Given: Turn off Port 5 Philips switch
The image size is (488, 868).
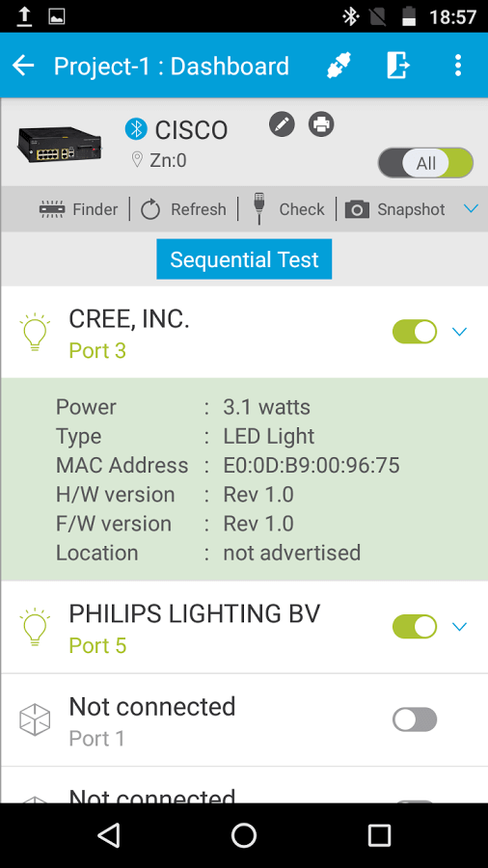Looking at the screenshot, I should tap(415, 627).
